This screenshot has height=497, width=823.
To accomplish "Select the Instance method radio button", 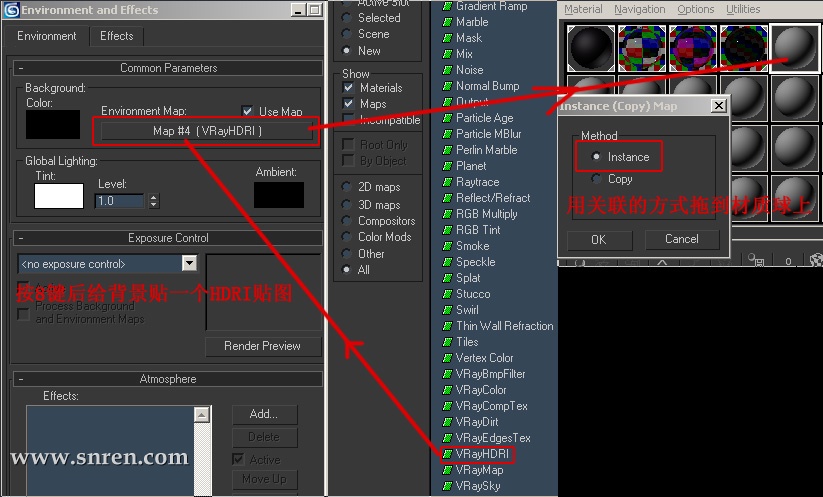I will (x=596, y=156).
